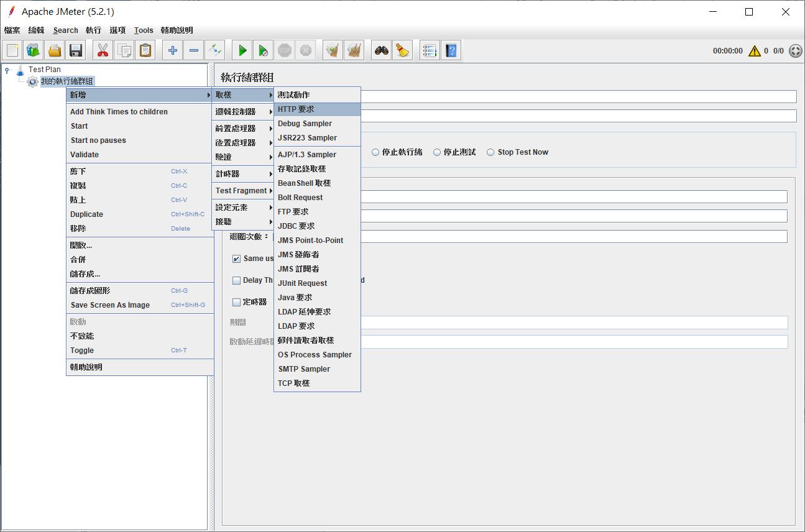Screen dimensions: 805x532
Task: Expand the Test Fragment submenu
Action: tap(243, 191)
